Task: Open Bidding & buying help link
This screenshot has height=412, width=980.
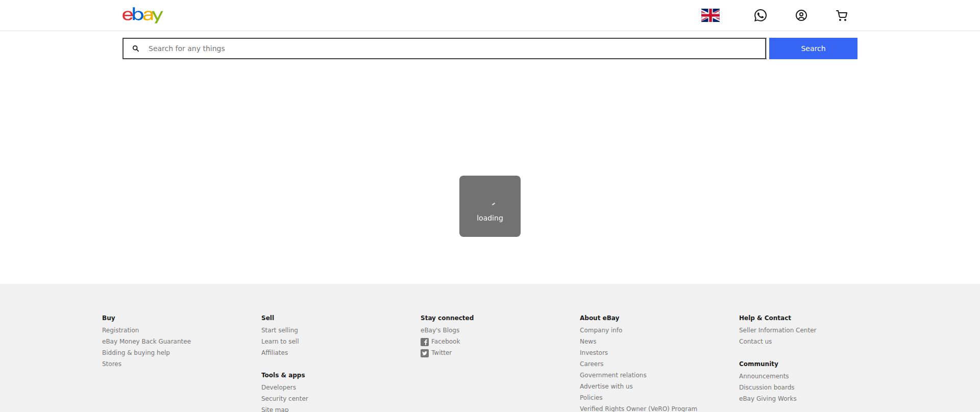Action: click(x=136, y=353)
